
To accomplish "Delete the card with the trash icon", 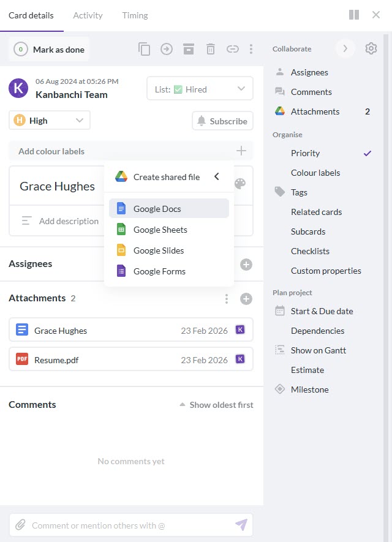I will tap(211, 49).
